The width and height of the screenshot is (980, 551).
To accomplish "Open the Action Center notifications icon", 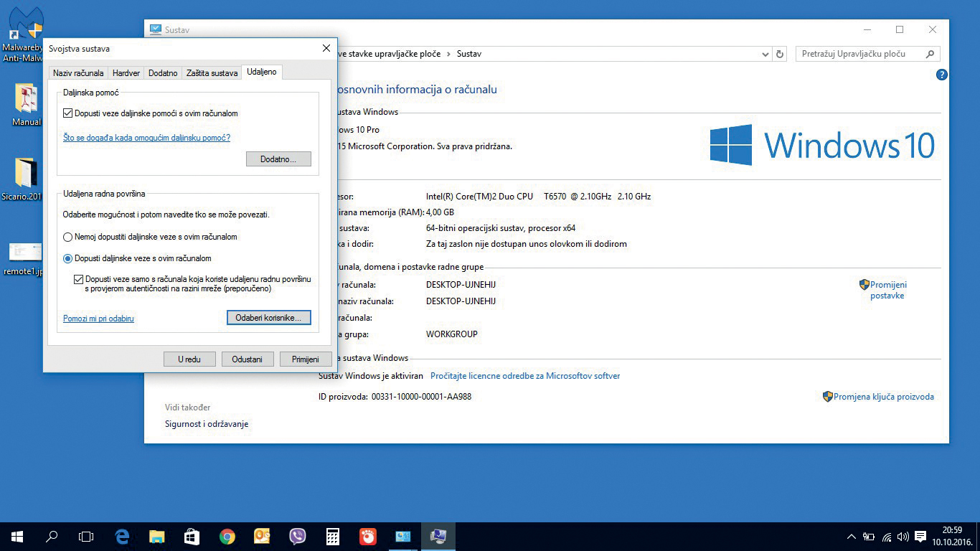I will pyautogui.click(x=920, y=537).
